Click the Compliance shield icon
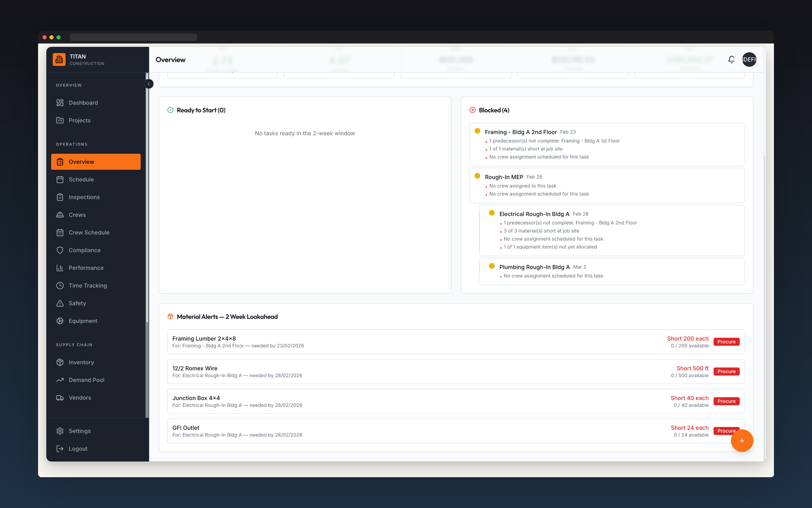812x508 pixels. pos(60,250)
